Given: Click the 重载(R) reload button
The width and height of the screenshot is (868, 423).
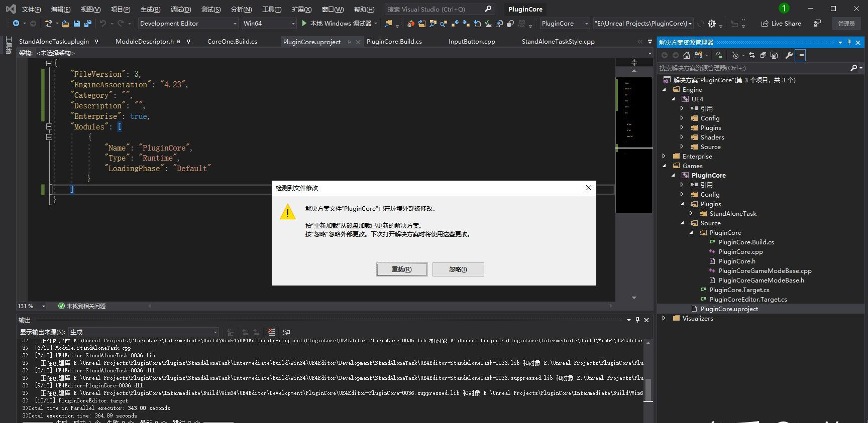Looking at the screenshot, I should (402, 269).
